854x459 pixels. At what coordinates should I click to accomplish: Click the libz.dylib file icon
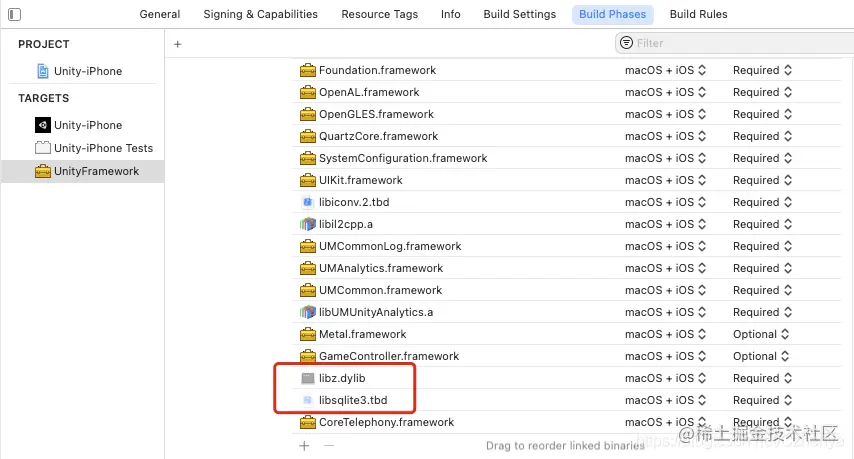click(x=308, y=378)
